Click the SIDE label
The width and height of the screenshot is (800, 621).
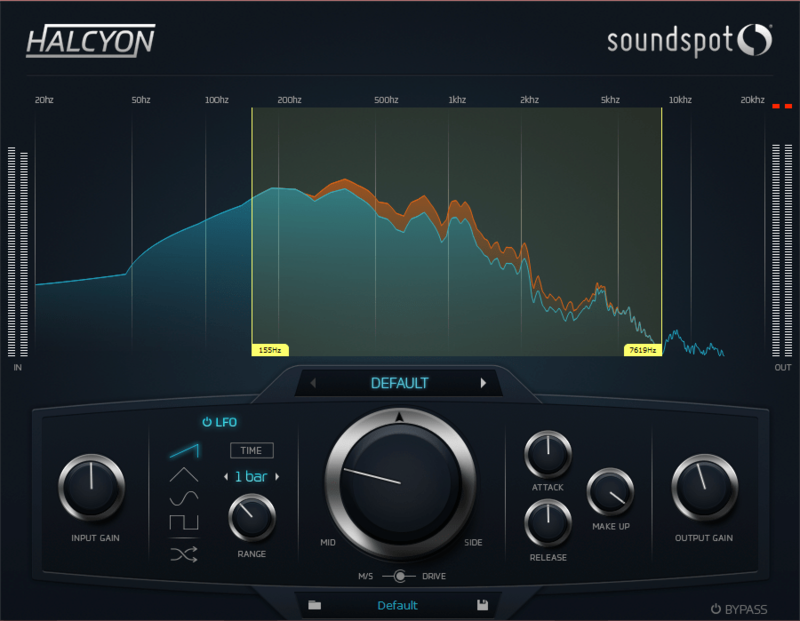point(473,542)
